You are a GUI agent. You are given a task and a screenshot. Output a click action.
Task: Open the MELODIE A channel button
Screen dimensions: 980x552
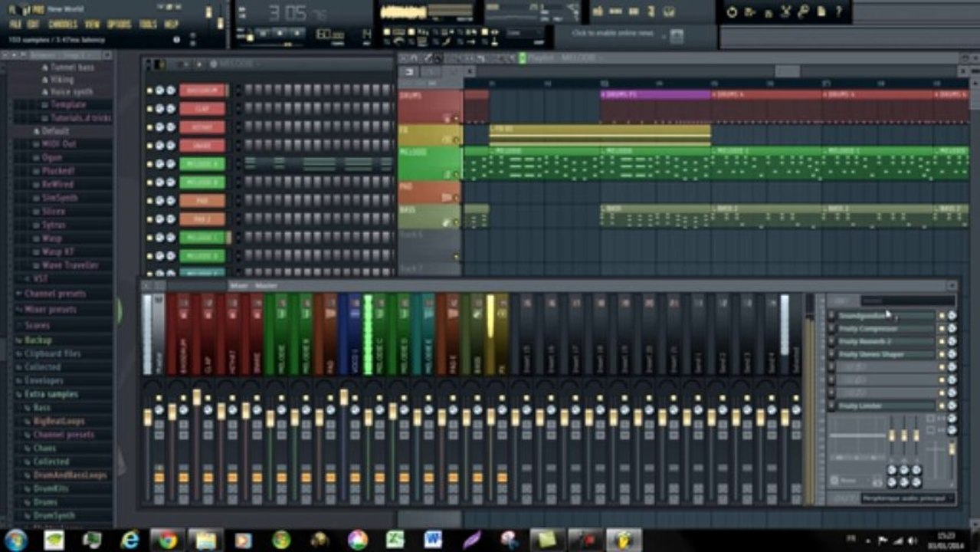click(202, 164)
